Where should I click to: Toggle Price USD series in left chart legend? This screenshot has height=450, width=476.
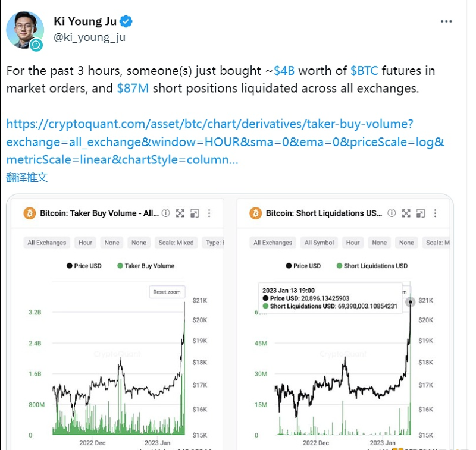click(x=84, y=266)
